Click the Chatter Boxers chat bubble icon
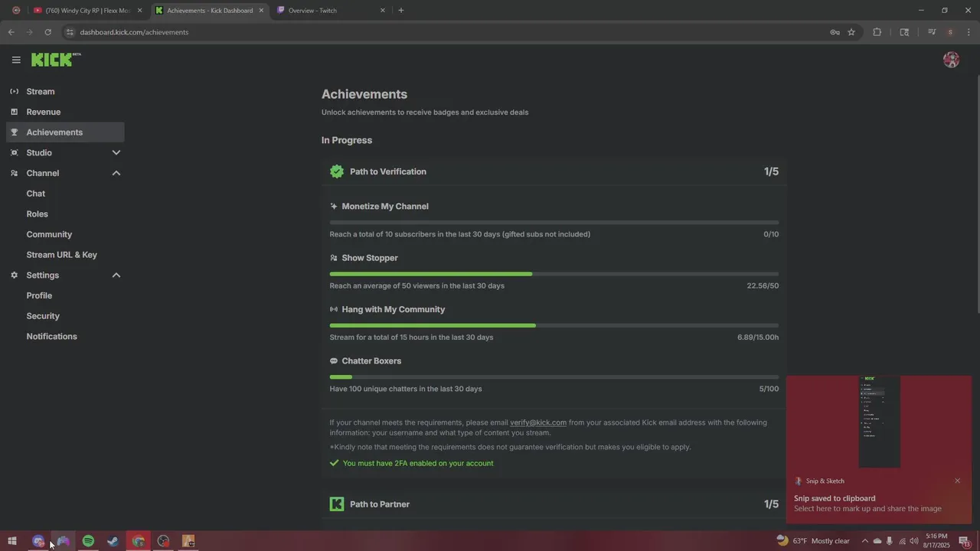Viewport: 980px width, 551px height. (334, 361)
